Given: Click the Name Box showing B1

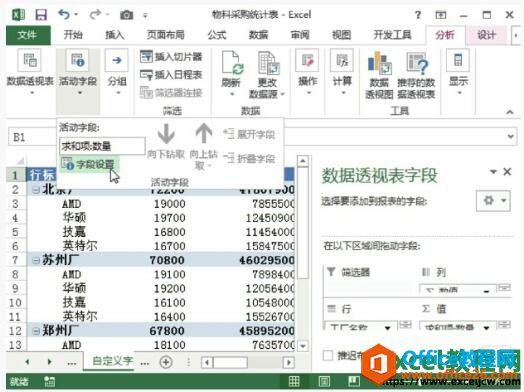Looking at the screenshot, I should (32, 137).
